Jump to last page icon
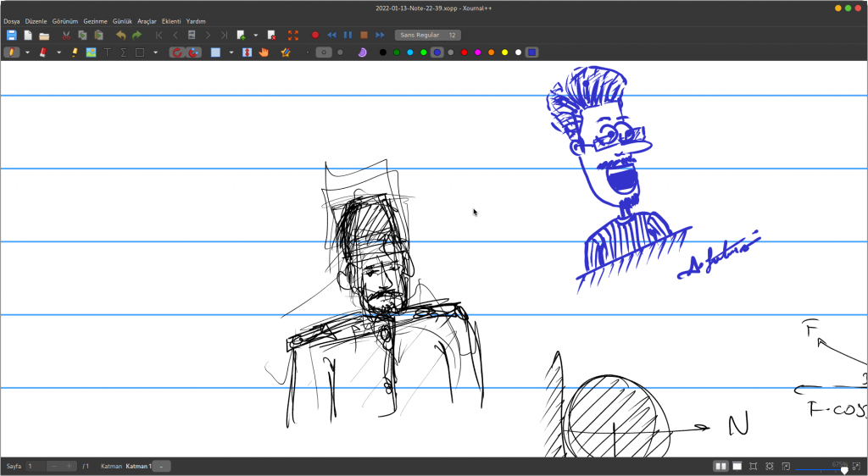This screenshot has width=868, height=476. click(224, 36)
